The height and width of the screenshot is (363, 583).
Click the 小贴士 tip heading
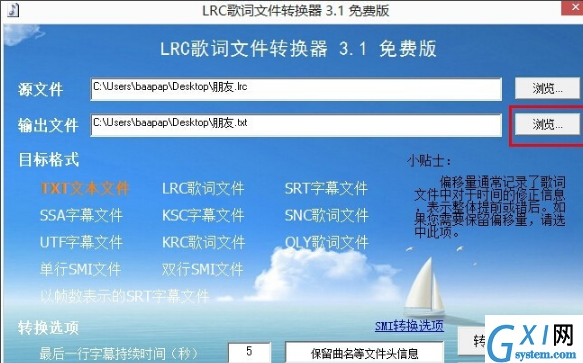(x=429, y=161)
